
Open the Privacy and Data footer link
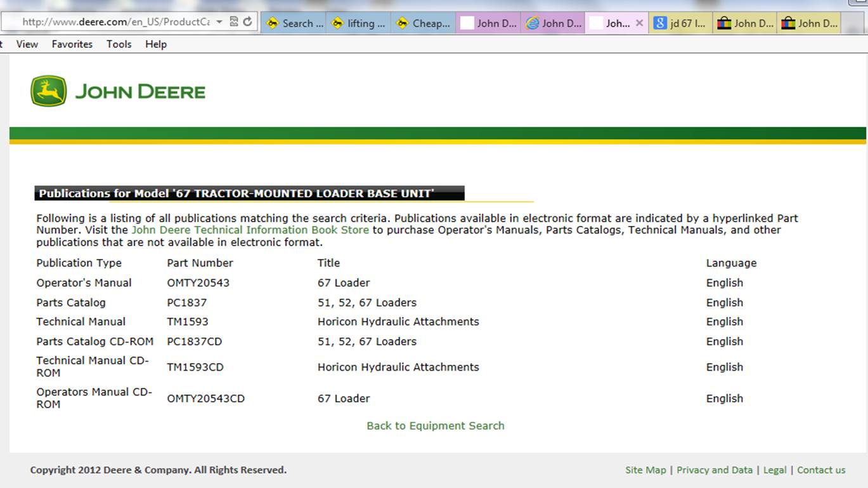[715, 470]
